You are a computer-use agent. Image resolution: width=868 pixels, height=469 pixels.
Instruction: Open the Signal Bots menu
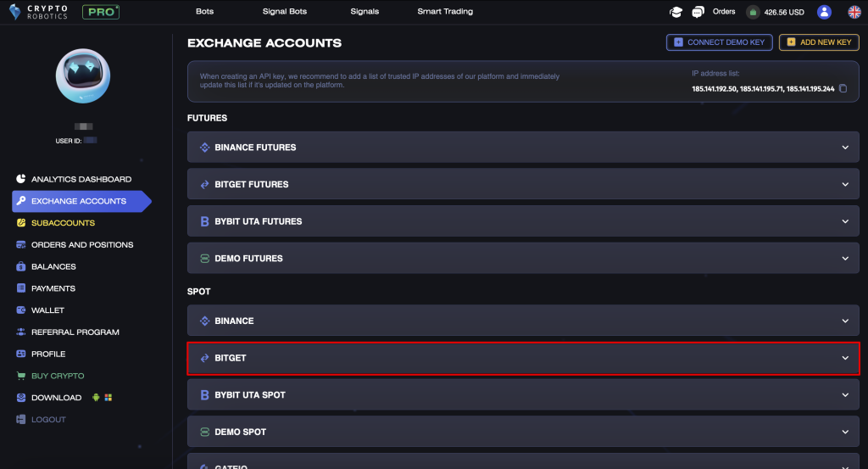click(x=285, y=11)
